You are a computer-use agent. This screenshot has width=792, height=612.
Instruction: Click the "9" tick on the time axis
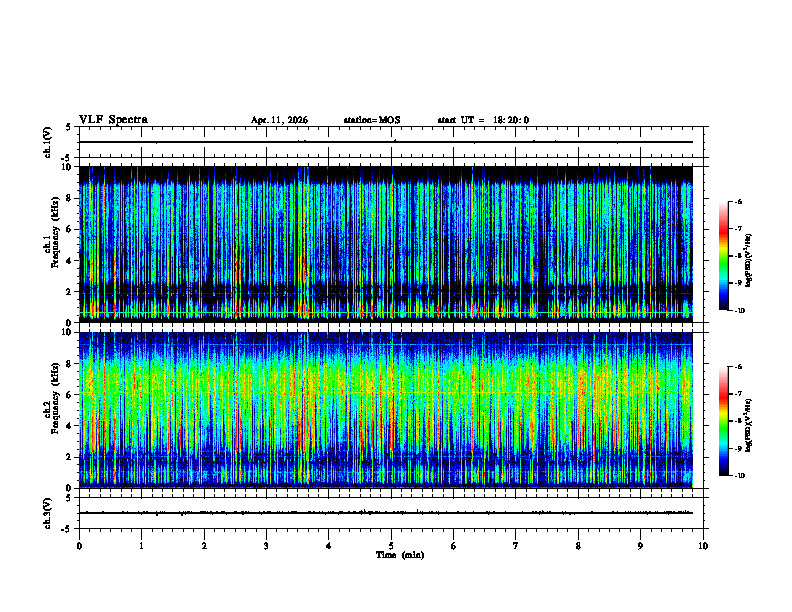click(x=640, y=546)
